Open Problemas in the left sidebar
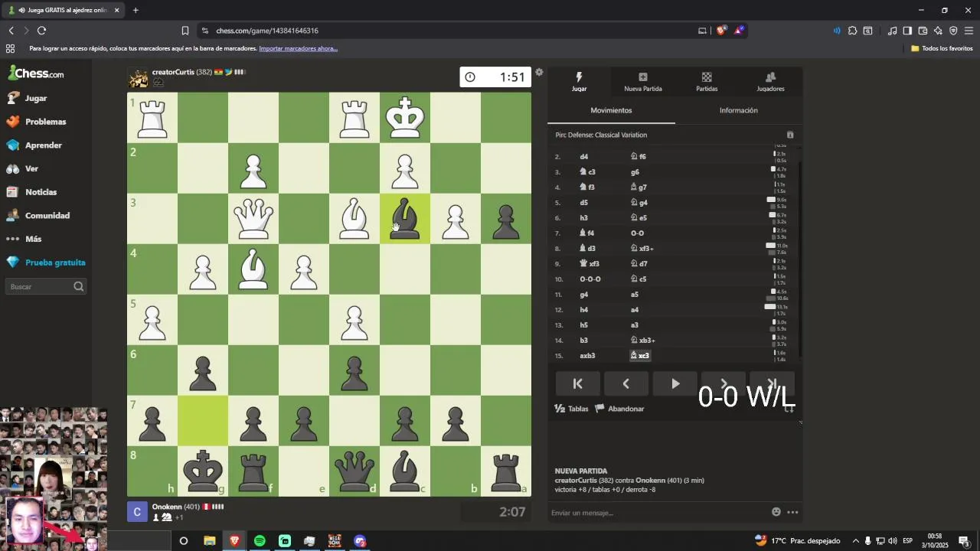 pyautogui.click(x=46, y=122)
